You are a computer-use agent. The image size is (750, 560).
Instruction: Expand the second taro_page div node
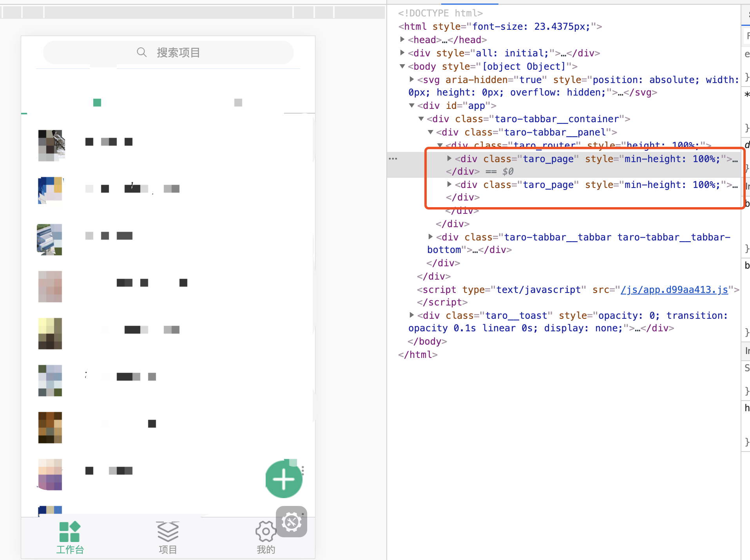click(449, 184)
